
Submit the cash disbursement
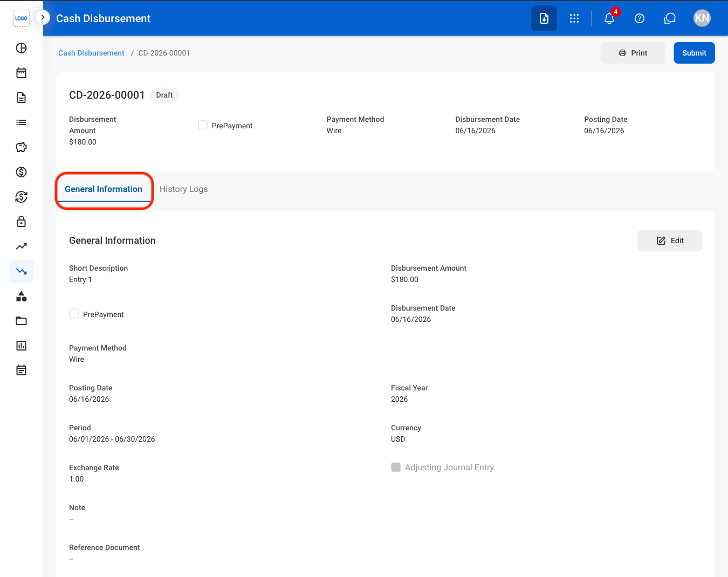click(x=694, y=53)
